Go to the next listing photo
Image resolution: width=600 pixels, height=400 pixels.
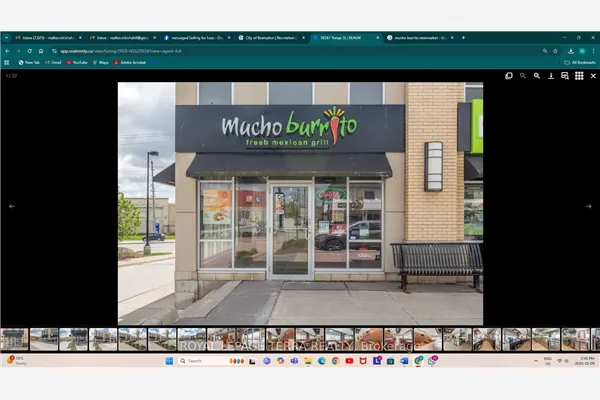[x=589, y=206]
